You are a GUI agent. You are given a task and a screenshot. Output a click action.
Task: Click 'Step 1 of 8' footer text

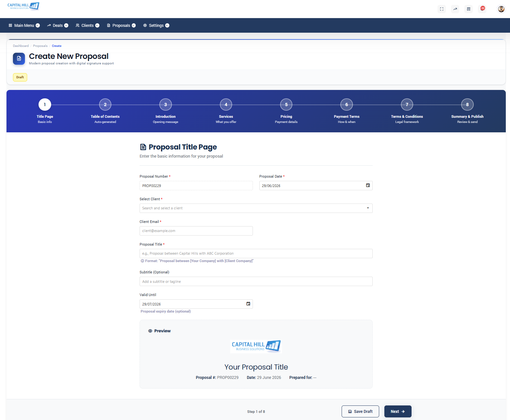256,412
